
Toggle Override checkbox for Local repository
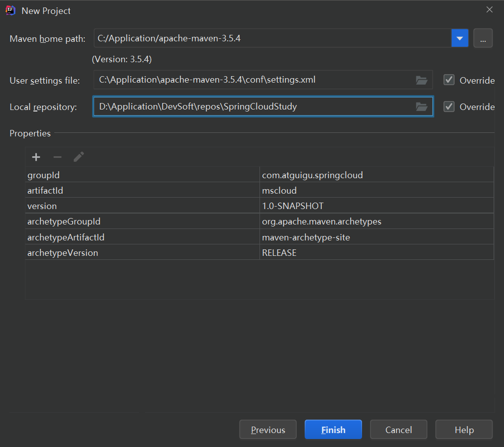(x=449, y=107)
